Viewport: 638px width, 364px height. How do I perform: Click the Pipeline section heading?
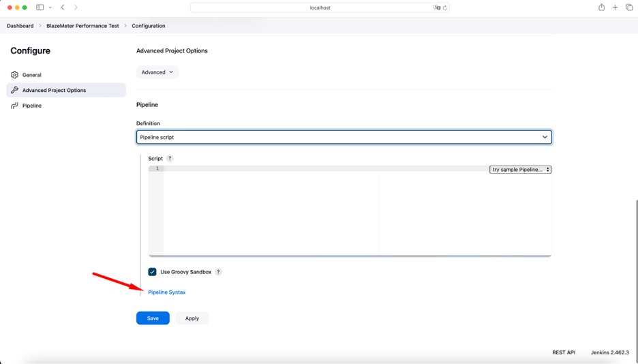pyautogui.click(x=147, y=104)
